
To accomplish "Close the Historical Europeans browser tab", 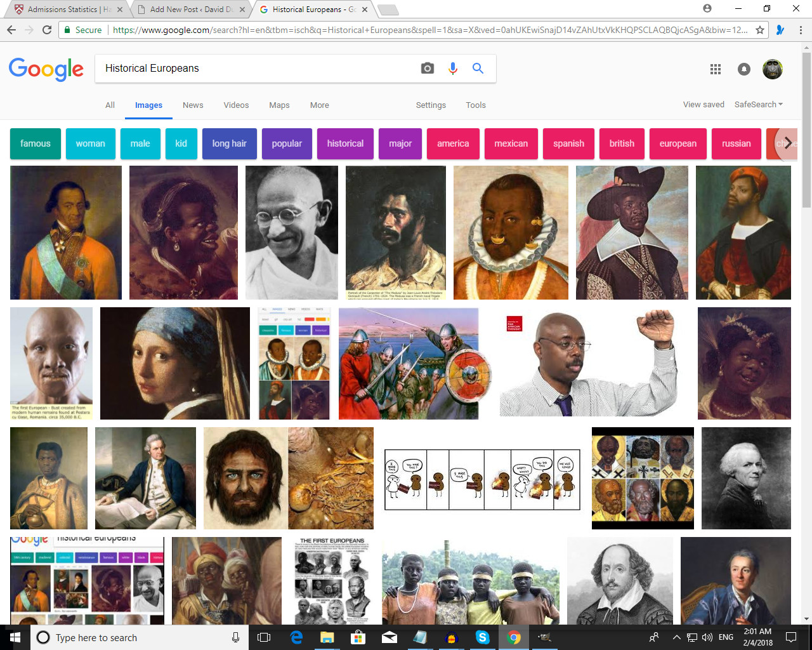I will (365, 10).
